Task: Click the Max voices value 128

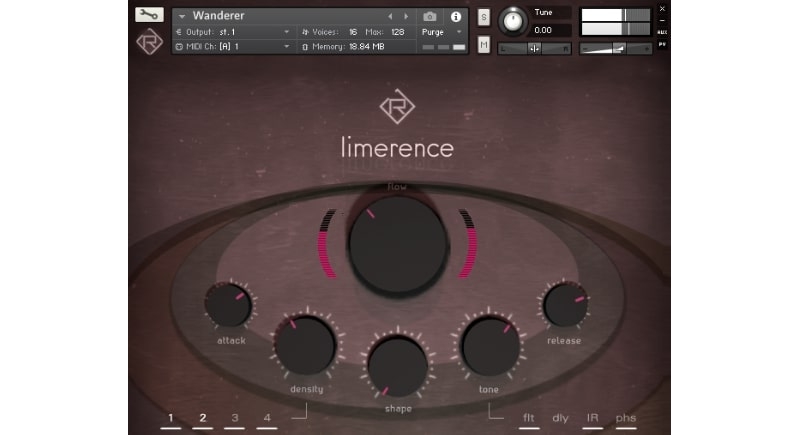Action: pos(397,32)
